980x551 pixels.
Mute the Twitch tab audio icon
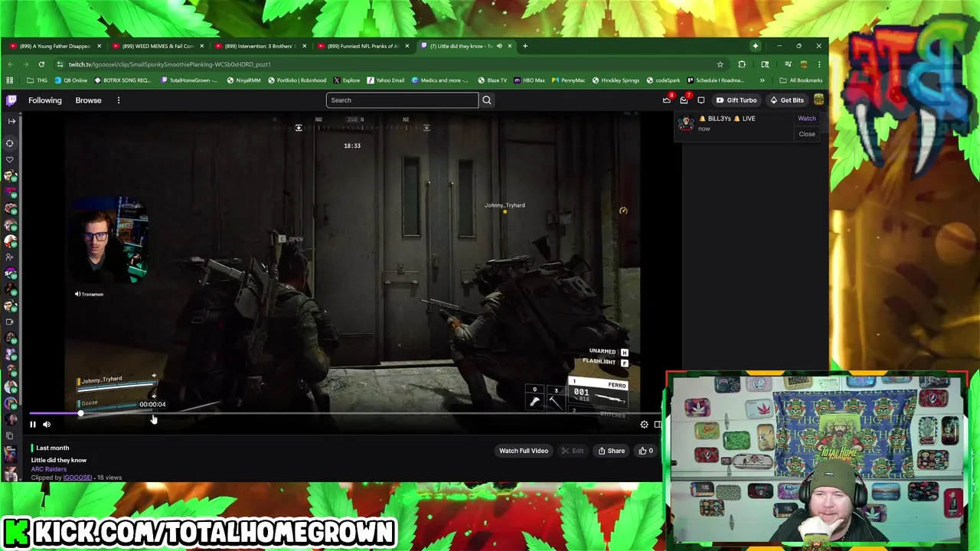pyautogui.click(x=499, y=46)
